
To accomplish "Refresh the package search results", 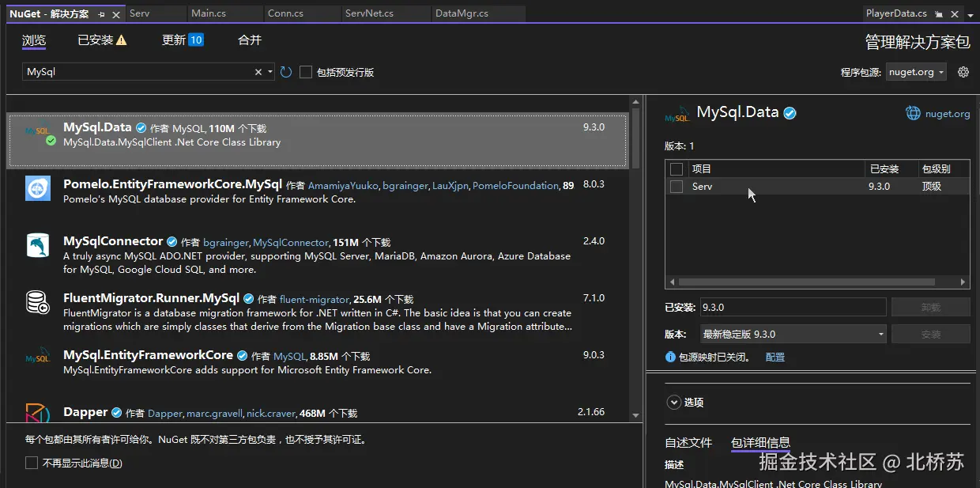I will coord(285,72).
